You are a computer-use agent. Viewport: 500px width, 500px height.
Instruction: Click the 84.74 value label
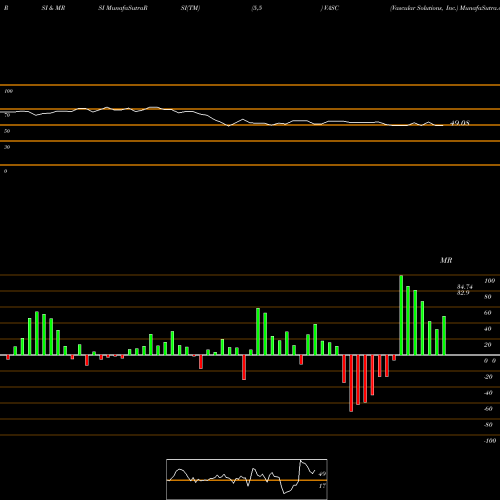tap(465, 287)
